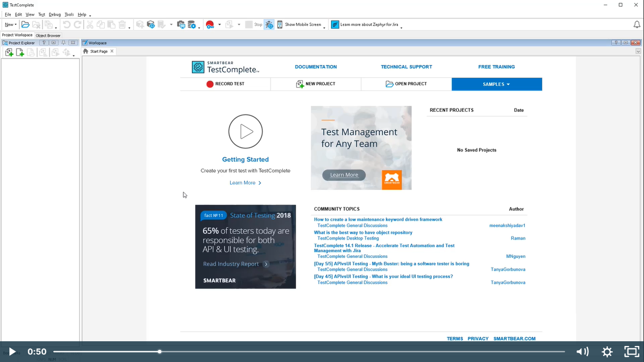This screenshot has height=362, width=644.
Task: Click the red Record key toolbar icon
Action: click(x=210, y=25)
